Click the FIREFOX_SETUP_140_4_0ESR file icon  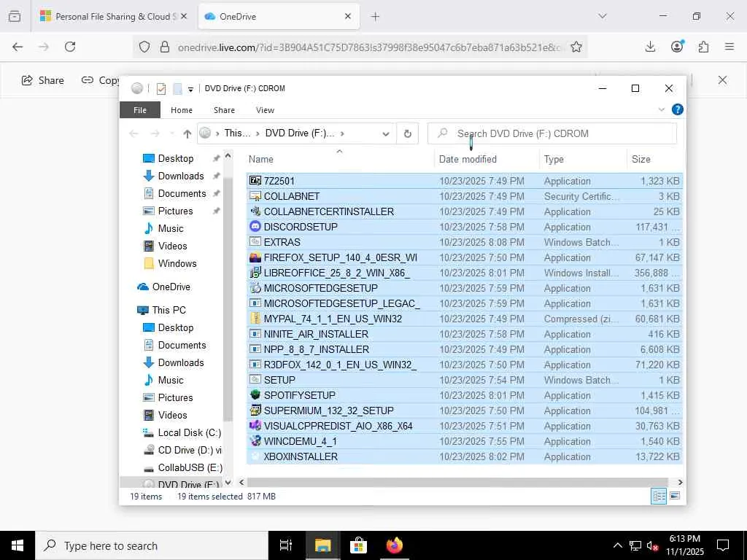255,257
